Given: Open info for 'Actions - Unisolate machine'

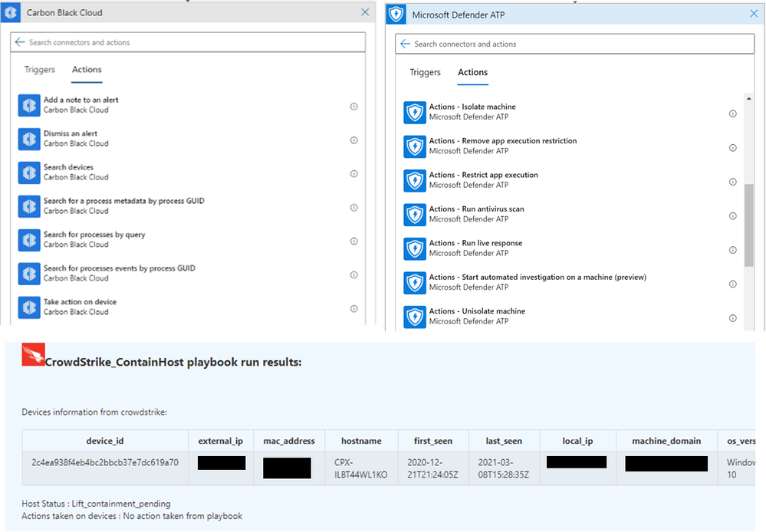Looking at the screenshot, I should click(x=733, y=318).
